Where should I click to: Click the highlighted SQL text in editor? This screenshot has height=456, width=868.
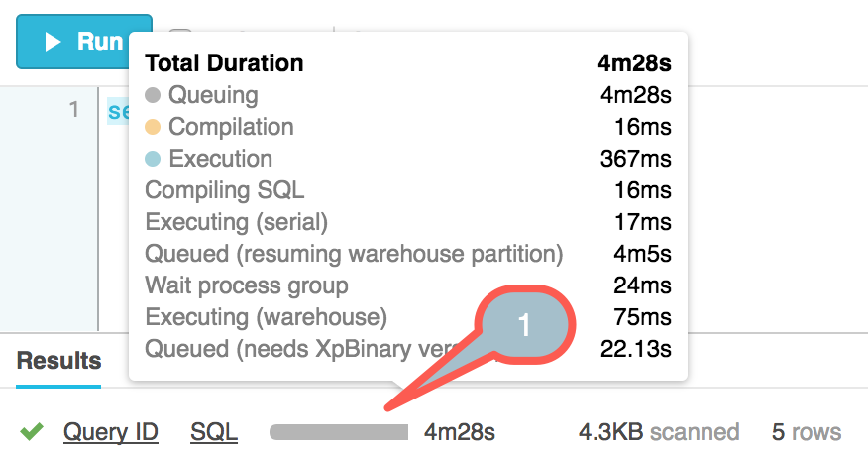pyautogui.click(x=119, y=111)
